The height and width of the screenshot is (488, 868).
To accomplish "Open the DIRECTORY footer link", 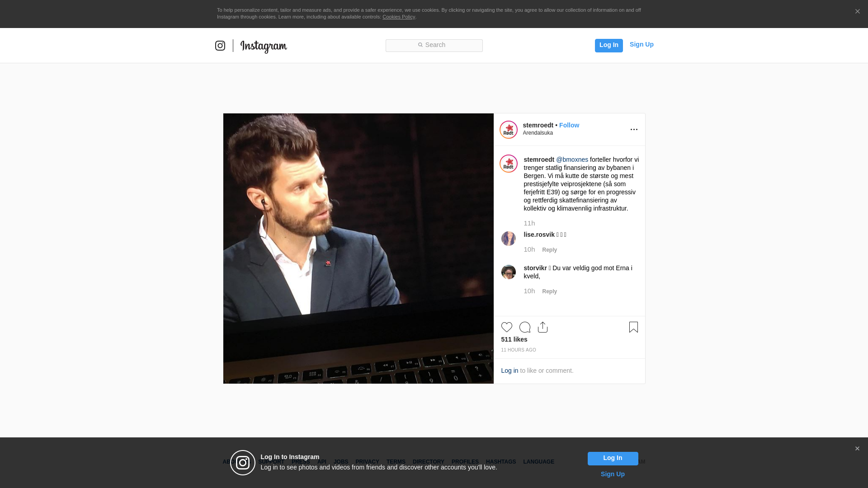I will (429, 462).
